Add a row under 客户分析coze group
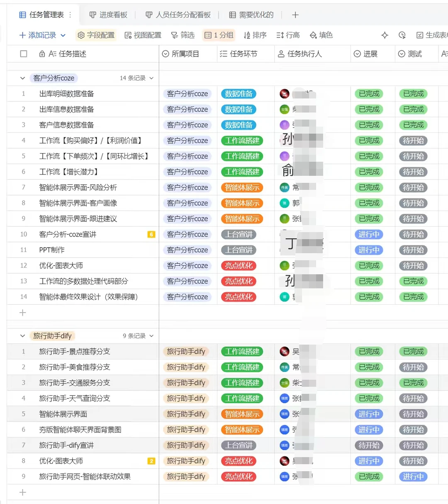Viewport: 448px width, 504px height. pos(23,313)
